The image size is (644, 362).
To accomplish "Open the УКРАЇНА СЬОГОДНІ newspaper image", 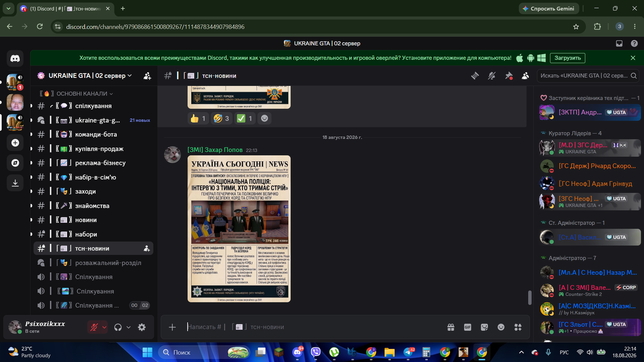I will point(239,229).
